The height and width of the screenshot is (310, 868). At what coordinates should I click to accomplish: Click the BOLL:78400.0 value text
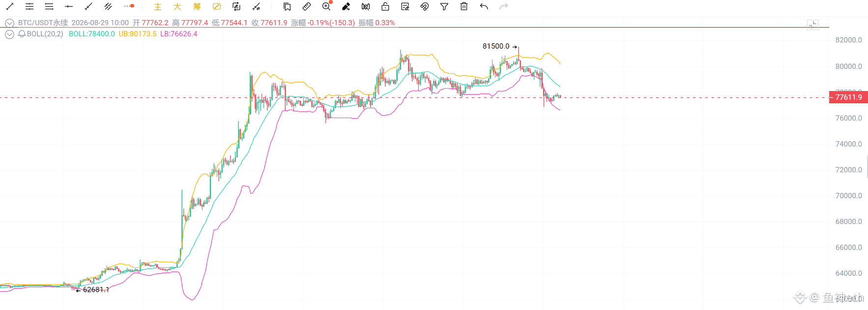pyautogui.click(x=91, y=34)
